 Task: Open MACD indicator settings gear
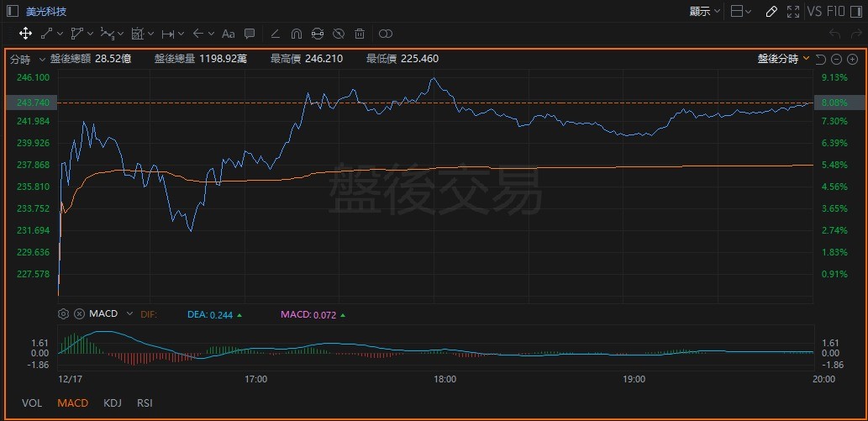[x=63, y=314]
